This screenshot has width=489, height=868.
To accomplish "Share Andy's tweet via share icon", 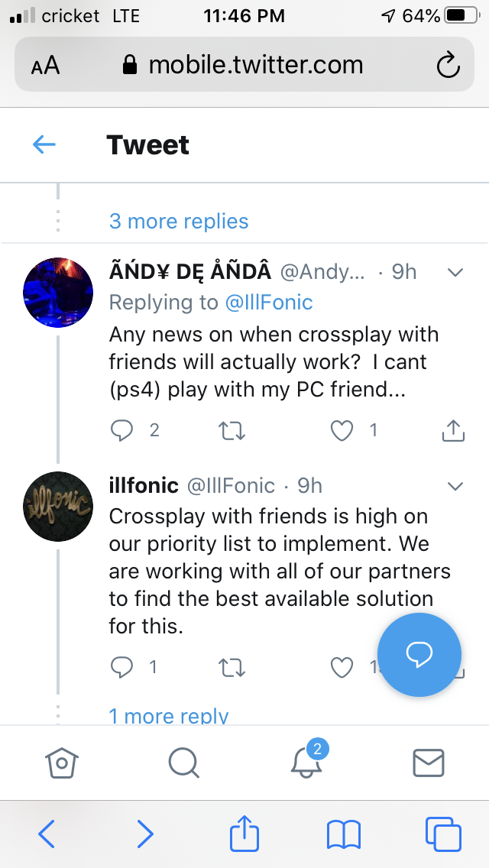I will click(x=453, y=431).
